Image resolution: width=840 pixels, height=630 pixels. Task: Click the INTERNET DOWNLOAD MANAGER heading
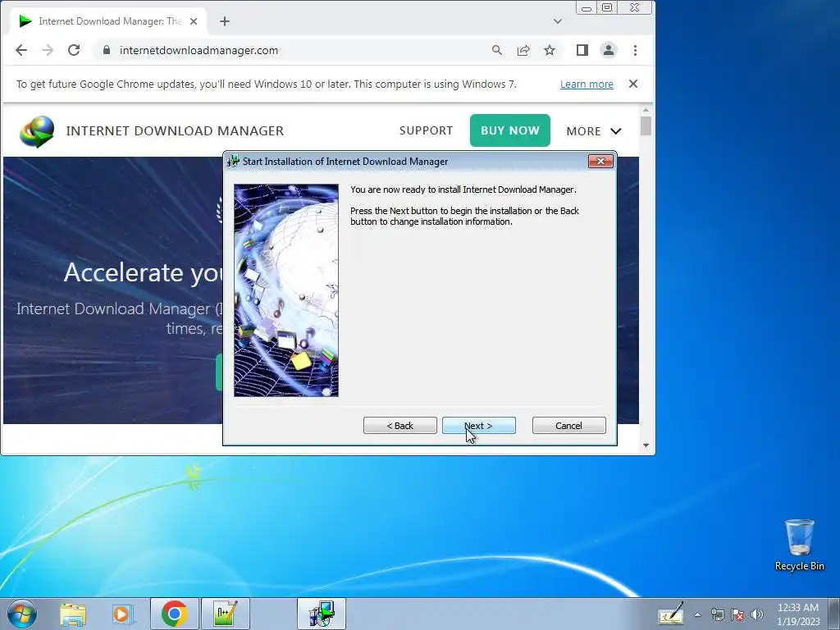click(175, 130)
